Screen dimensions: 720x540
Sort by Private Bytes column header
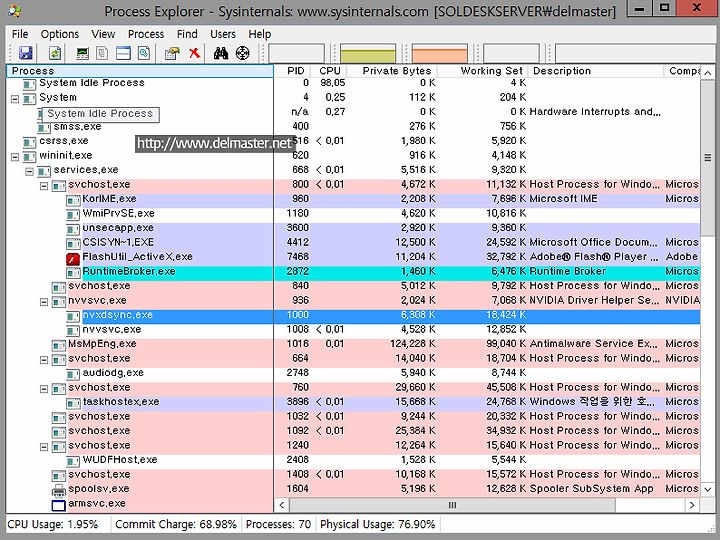pos(392,71)
